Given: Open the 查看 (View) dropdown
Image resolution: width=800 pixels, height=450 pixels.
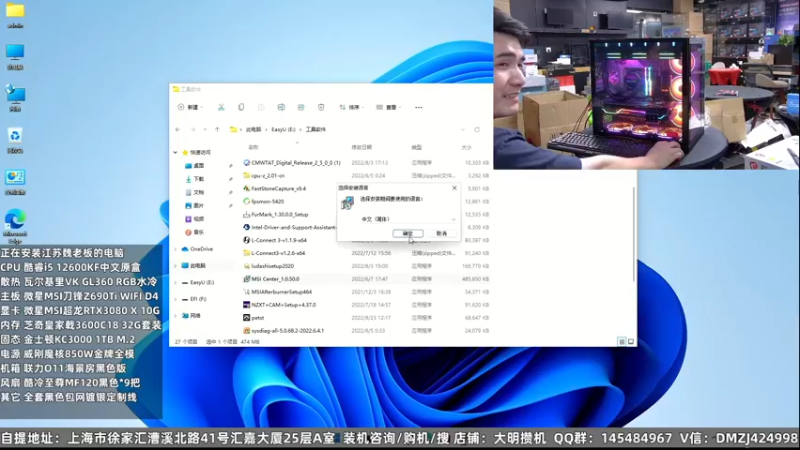Looking at the screenshot, I should 389,107.
